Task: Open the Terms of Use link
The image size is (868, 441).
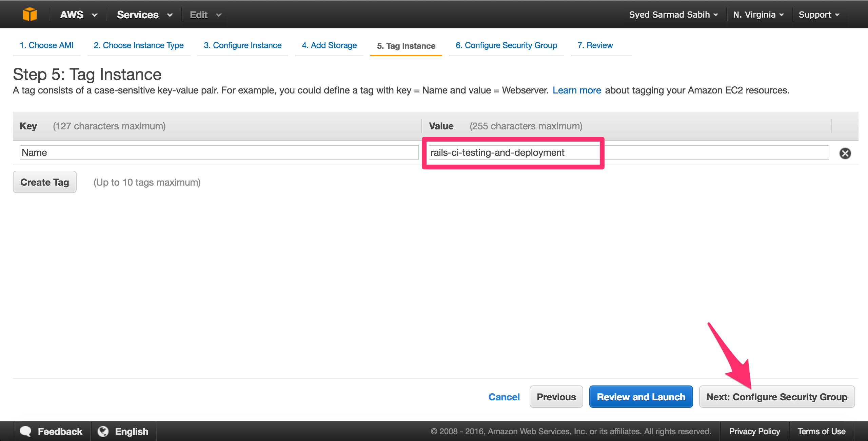Action: [x=821, y=432]
